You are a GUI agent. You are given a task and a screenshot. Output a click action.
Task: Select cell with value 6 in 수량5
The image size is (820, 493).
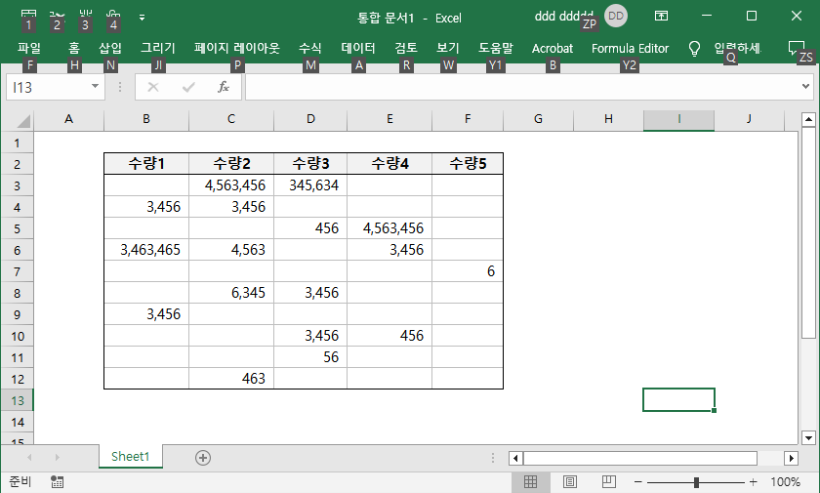click(x=468, y=271)
